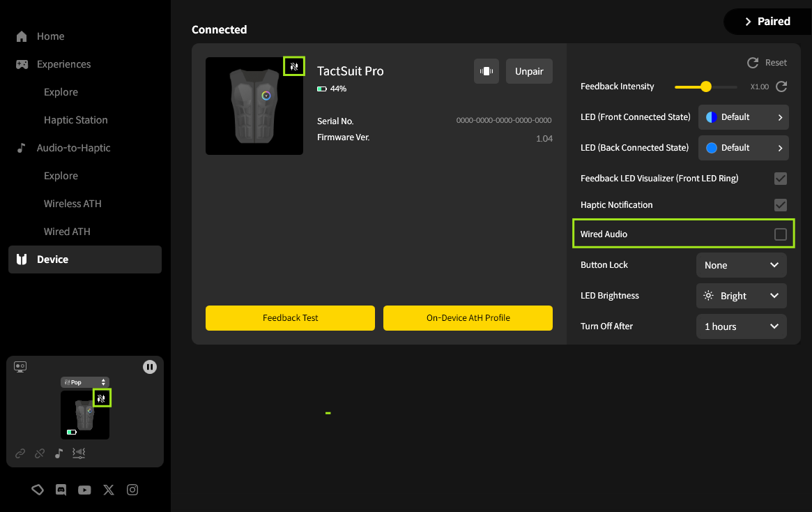Open the Home page

(x=50, y=36)
